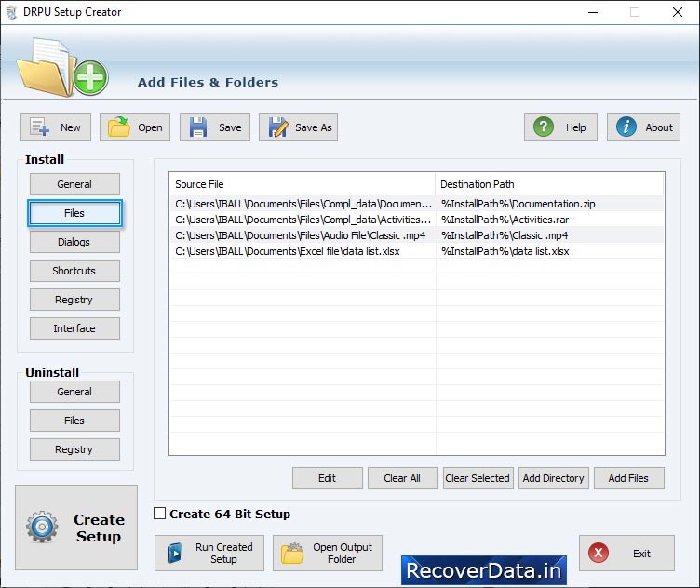Select the Compl_data\Activities source file row
Screen dimensions: 700x588
[x=303, y=220]
